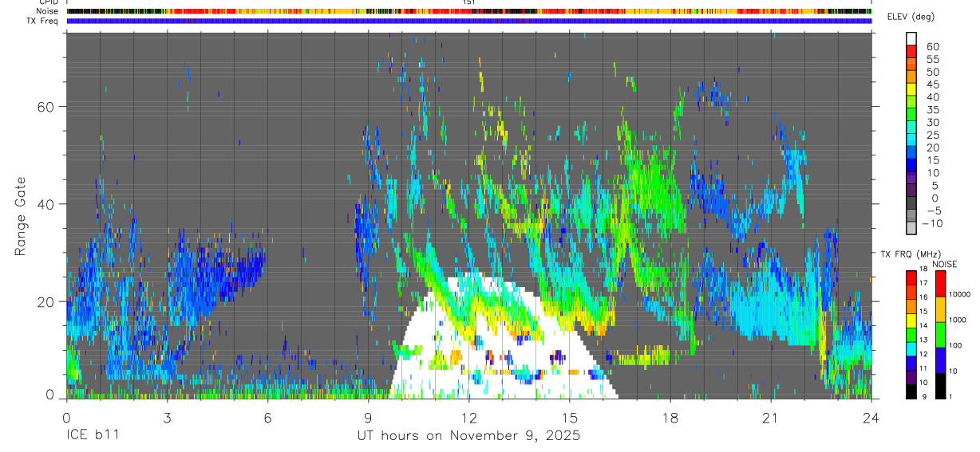Click the '24' hour tick on time axis
This screenshot has height=452, width=980.
coord(871,419)
